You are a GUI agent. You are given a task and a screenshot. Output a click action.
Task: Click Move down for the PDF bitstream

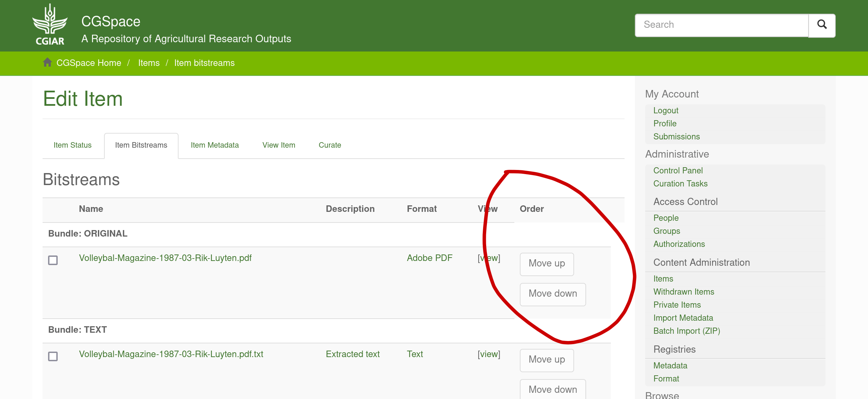tap(552, 294)
